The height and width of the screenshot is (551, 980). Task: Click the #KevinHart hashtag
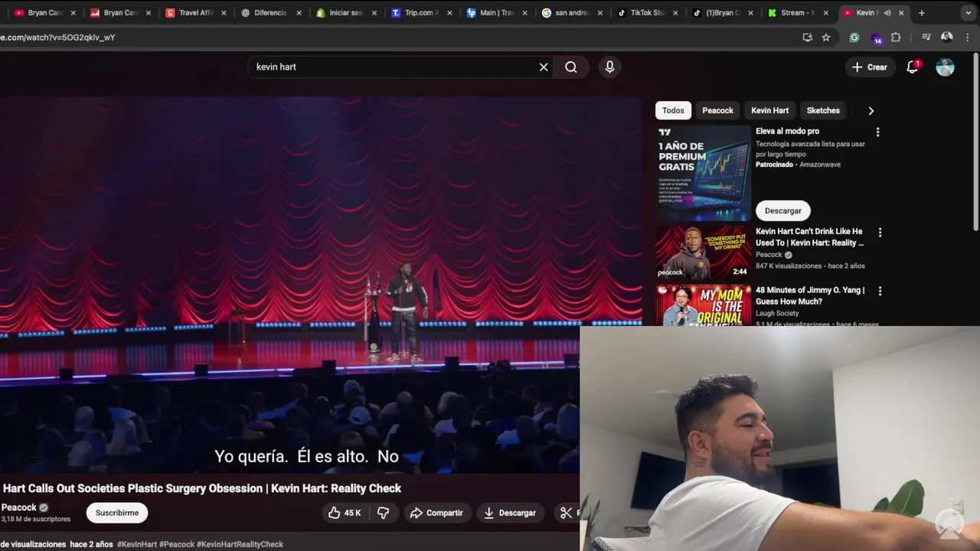point(137,544)
